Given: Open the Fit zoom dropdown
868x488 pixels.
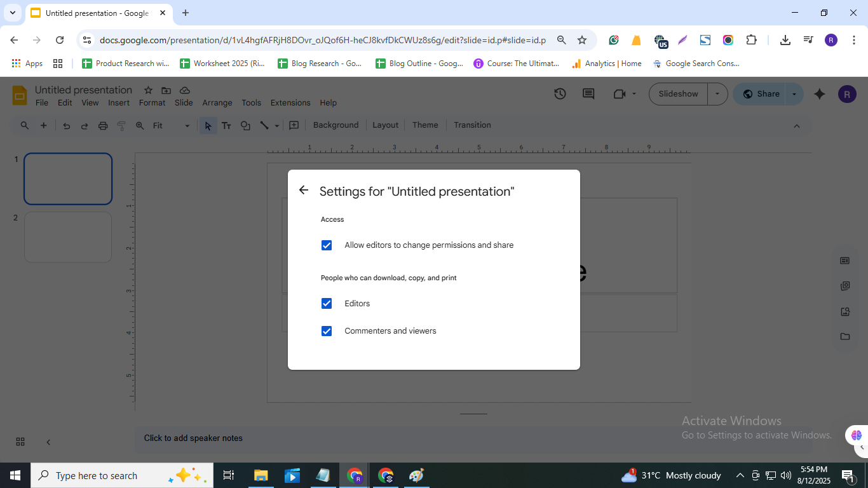Looking at the screenshot, I should click(171, 126).
